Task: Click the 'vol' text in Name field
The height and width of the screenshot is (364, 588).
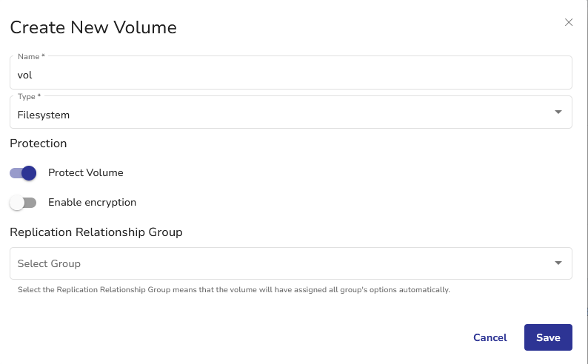Action: pos(25,75)
